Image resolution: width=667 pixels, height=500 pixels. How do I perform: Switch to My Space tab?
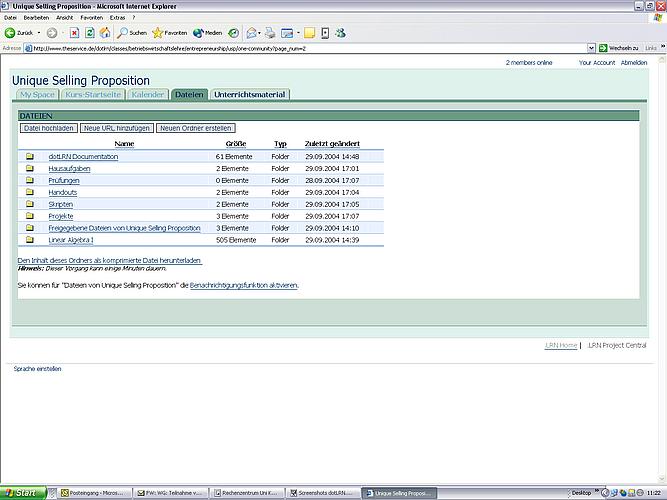[x=37, y=94]
